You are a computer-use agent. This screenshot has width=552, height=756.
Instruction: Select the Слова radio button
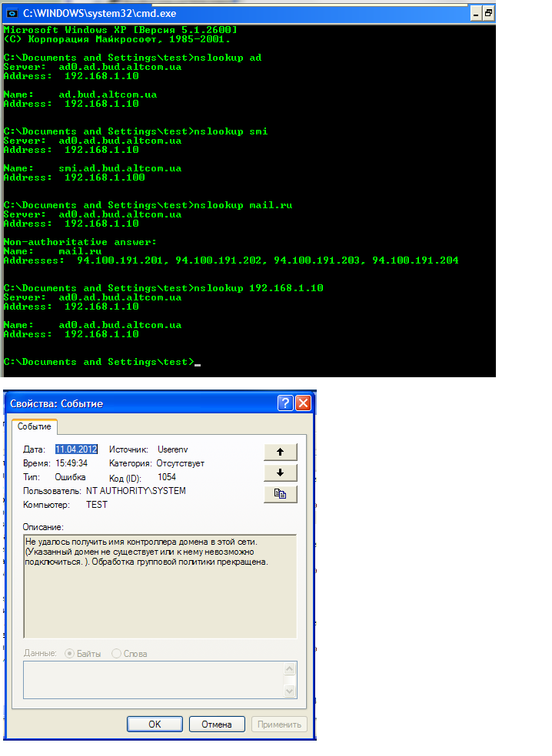(x=116, y=654)
